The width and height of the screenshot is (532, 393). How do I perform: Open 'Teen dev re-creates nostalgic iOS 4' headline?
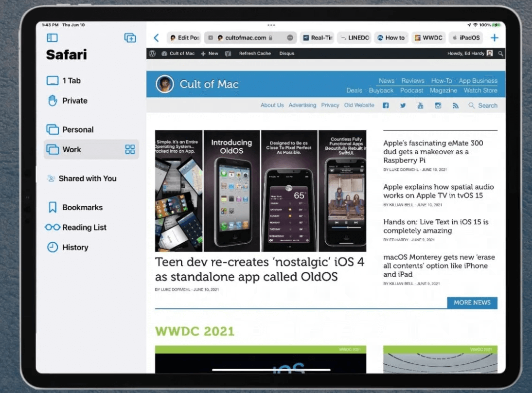click(x=260, y=269)
